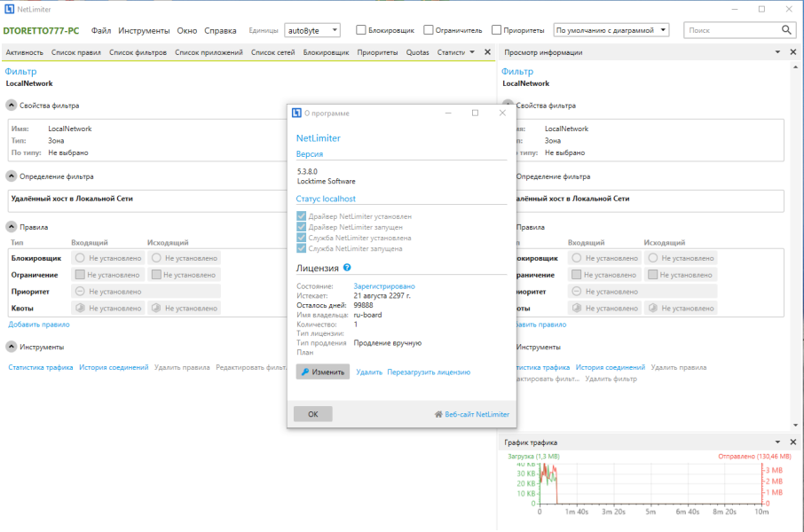Screen dimensions: 804x532
Task: Click the 'Зарегистрировано' license status link
Action: click(x=384, y=286)
